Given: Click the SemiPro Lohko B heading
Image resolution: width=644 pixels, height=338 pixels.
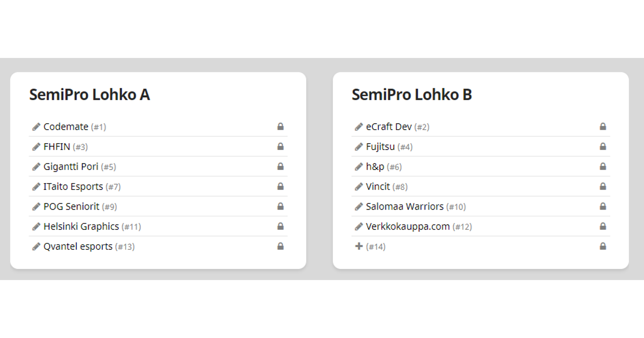Looking at the screenshot, I should (411, 95).
